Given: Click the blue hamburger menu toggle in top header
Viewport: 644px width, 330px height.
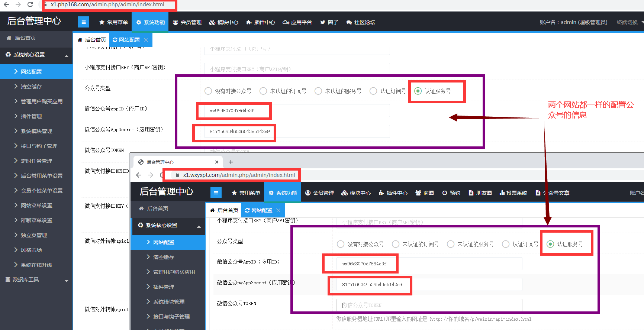Looking at the screenshot, I should (84, 22).
